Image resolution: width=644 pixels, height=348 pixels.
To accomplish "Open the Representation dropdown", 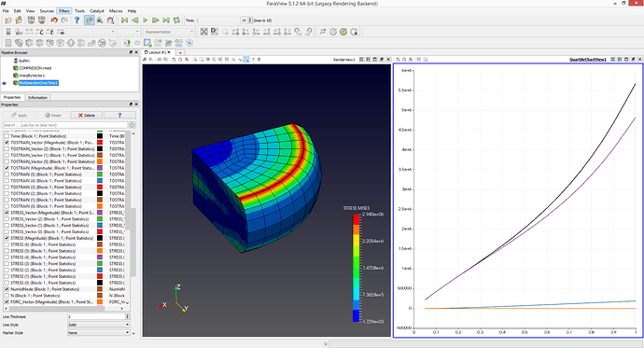I will coord(169,32).
